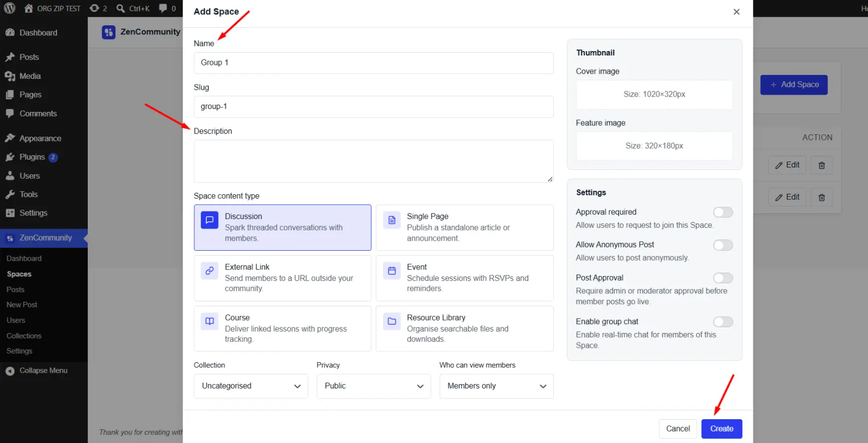Select the Discussion content type icon
This screenshot has width=868, height=443.
[x=210, y=220]
